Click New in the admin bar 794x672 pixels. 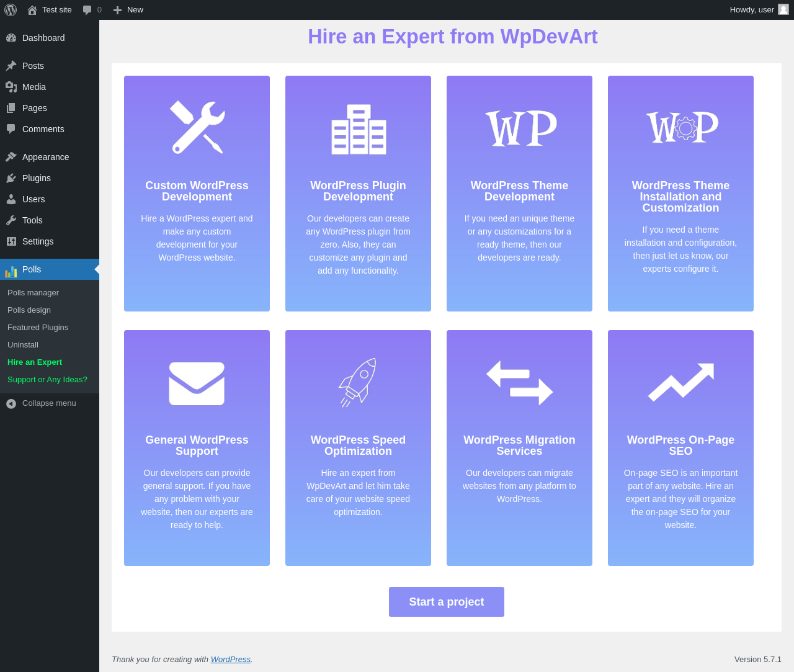(x=135, y=10)
